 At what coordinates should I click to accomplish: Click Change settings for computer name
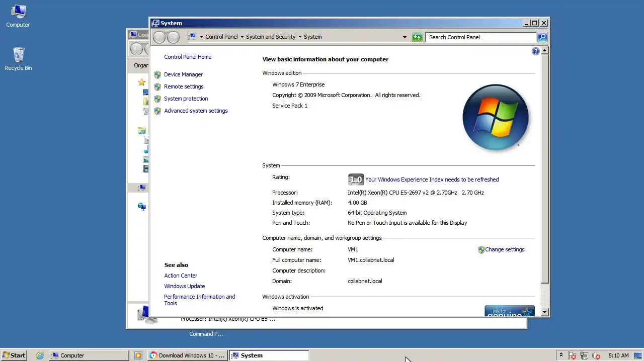pos(505,249)
